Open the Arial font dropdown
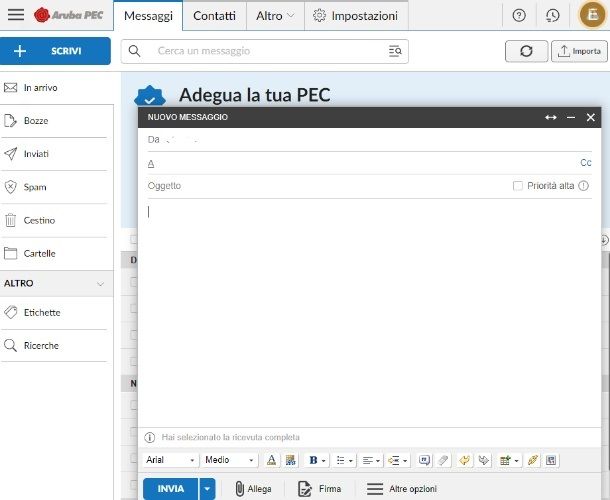This screenshot has width=610, height=500. [x=170, y=460]
